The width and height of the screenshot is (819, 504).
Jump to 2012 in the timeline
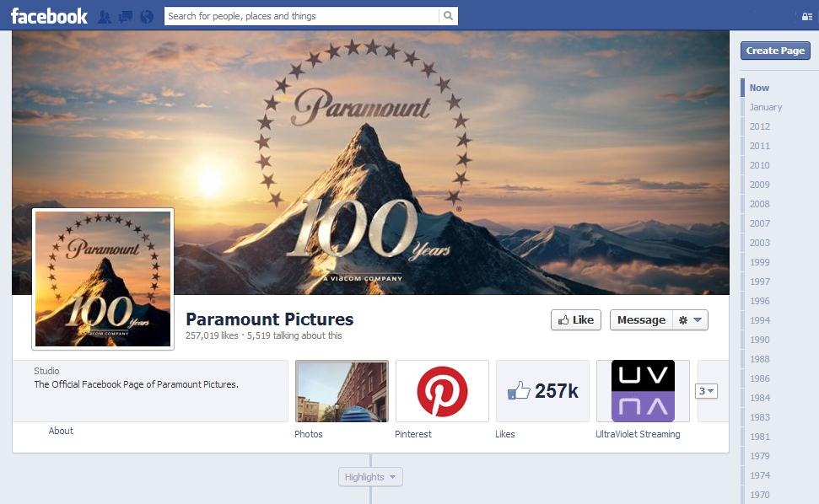click(760, 126)
